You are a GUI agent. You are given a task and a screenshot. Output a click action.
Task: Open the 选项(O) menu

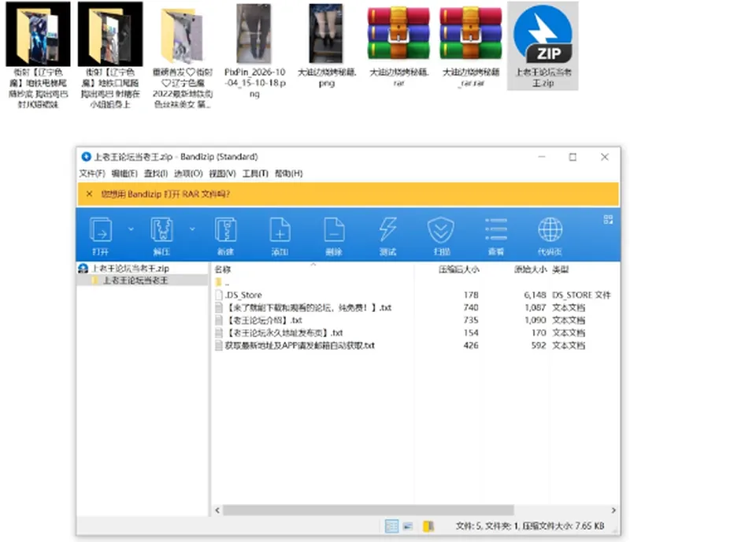[188, 173]
